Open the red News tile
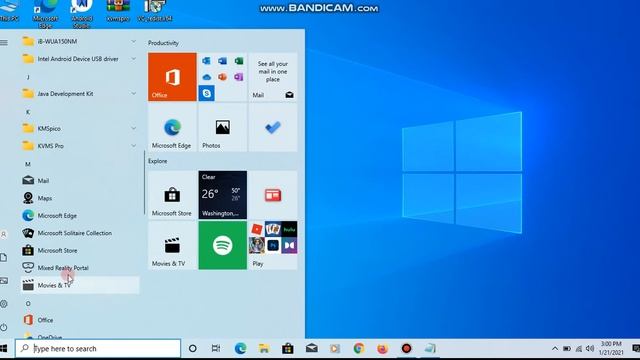This screenshot has height=360, width=640. click(273, 195)
